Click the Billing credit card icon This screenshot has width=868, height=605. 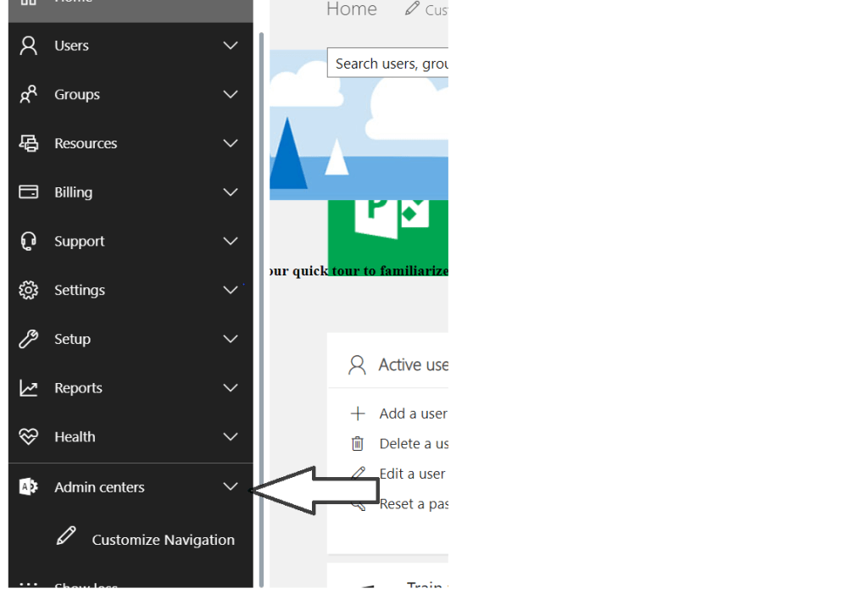pyautogui.click(x=29, y=192)
